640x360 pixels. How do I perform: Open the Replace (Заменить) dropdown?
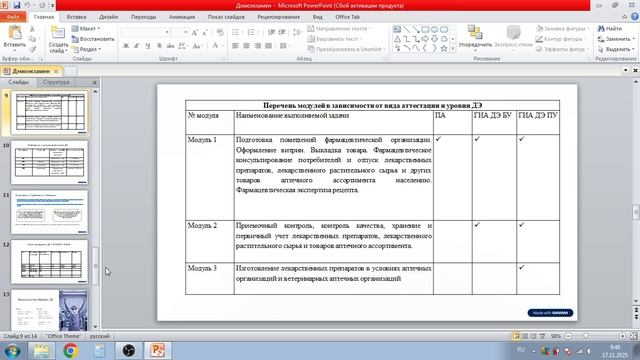tap(616, 39)
